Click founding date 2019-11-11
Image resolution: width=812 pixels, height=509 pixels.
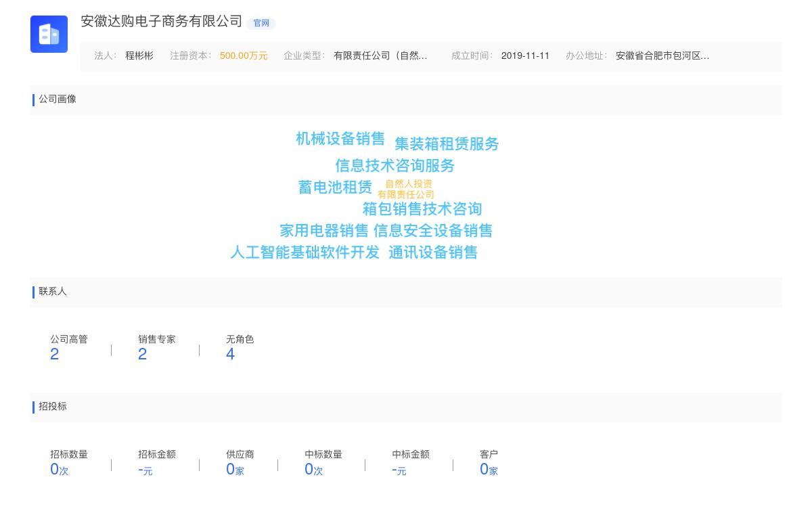525,56
